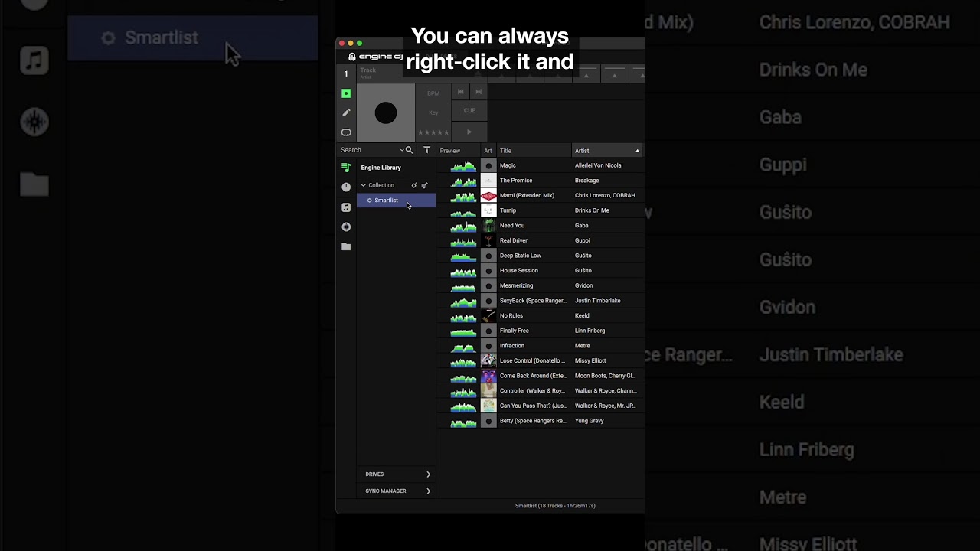Select the track title "Deep Static Low"

(x=521, y=256)
